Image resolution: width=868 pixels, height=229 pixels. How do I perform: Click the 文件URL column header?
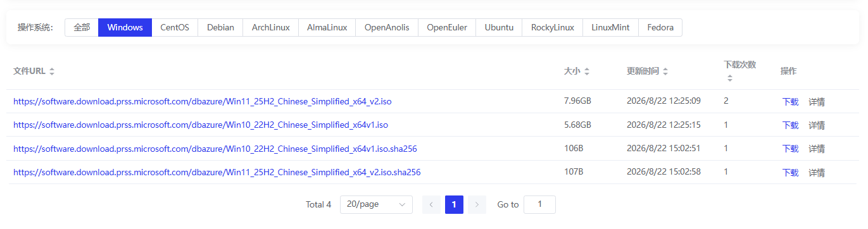pos(29,71)
